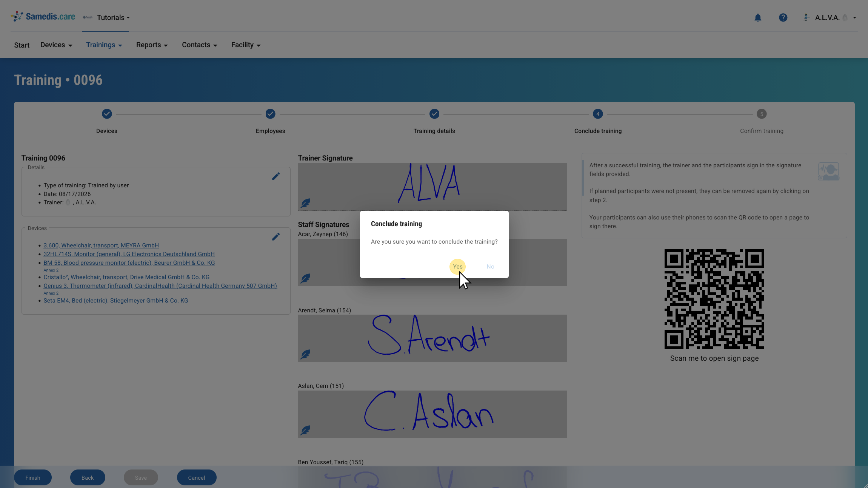Click the Devices step label
The image size is (868, 488).
point(107,131)
